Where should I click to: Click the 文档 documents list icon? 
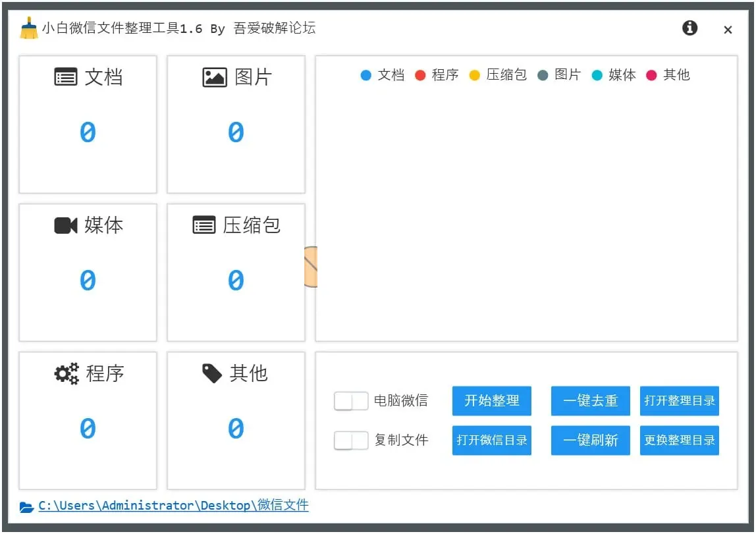(65, 78)
